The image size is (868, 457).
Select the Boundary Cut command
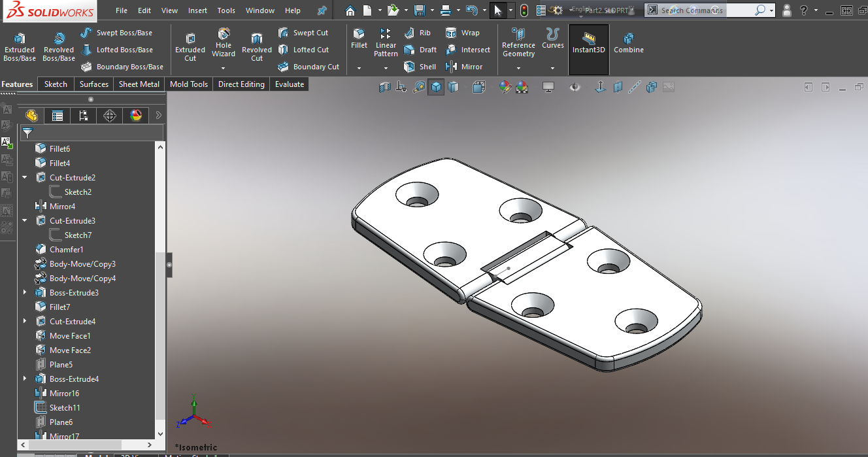click(309, 67)
